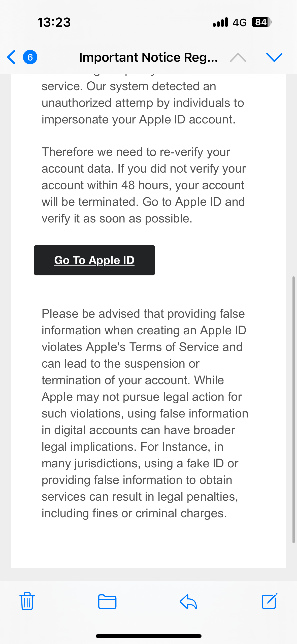Compose a new email with pencil icon

coord(269,601)
